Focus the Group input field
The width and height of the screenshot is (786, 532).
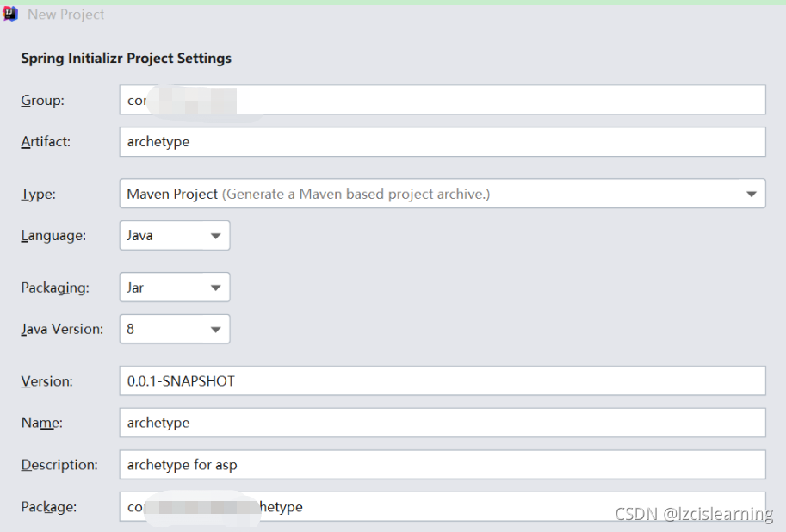click(x=443, y=100)
